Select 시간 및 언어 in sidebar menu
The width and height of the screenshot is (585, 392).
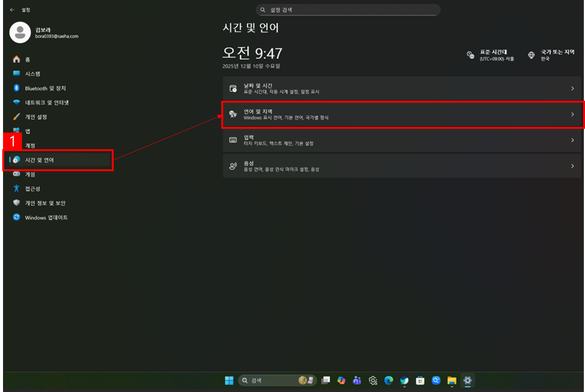39,160
